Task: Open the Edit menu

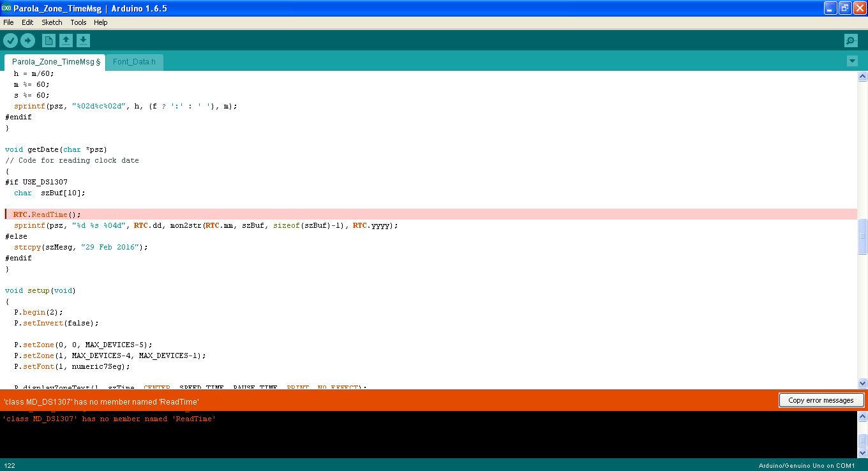Action: (x=27, y=22)
